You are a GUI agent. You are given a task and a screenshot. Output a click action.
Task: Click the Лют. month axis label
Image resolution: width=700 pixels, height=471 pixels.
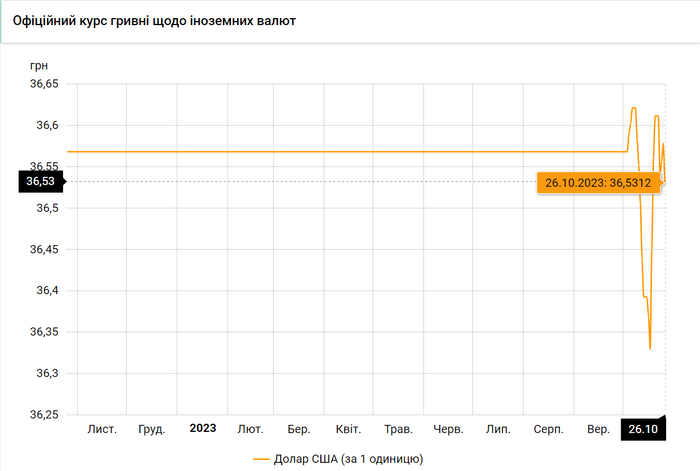pyautogui.click(x=250, y=429)
